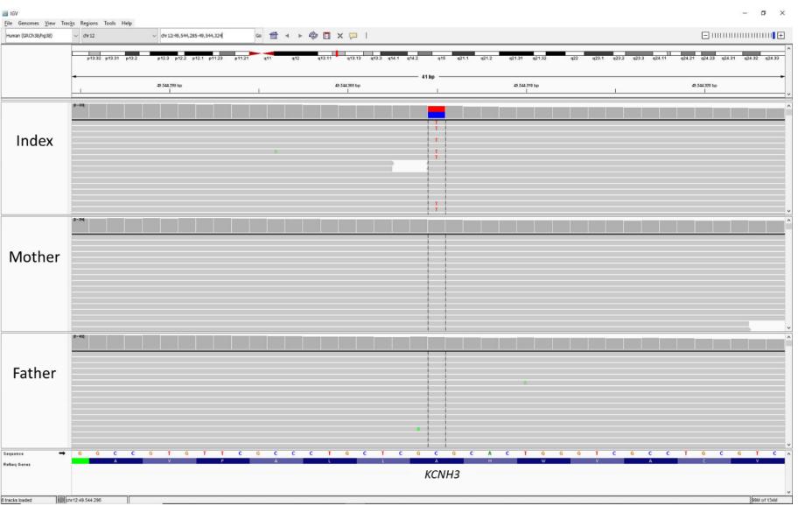Click the Go button
This screenshot has height=513, width=812.
point(258,36)
